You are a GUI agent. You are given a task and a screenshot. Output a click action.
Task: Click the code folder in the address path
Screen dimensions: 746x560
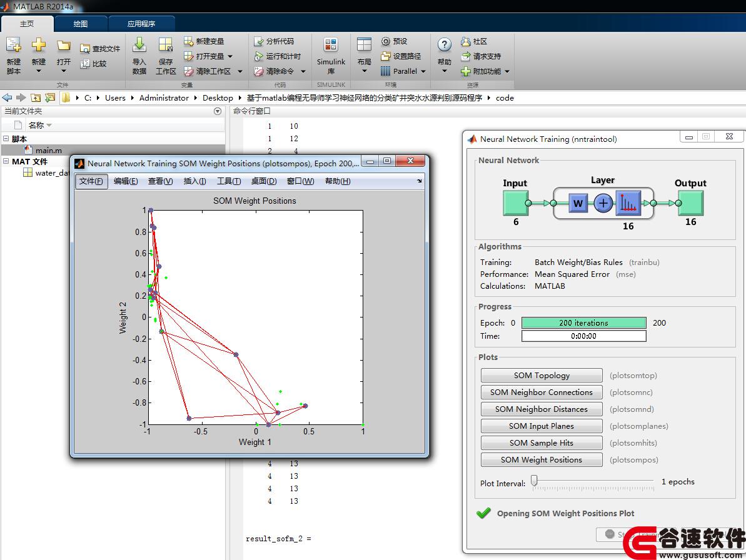[505, 98]
